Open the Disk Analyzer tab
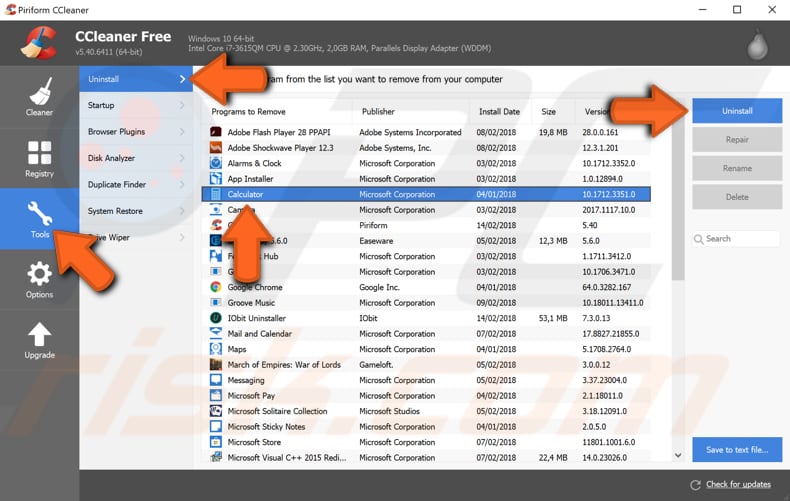This screenshot has height=501, width=790. (136, 158)
